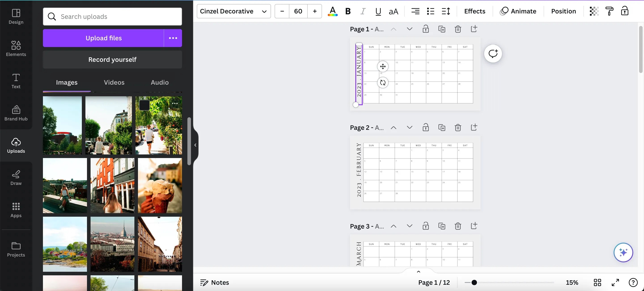Image resolution: width=644 pixels, height=291 pixels.
Task: Delete Page 1 with the trash icon
Action: point(458,29)
